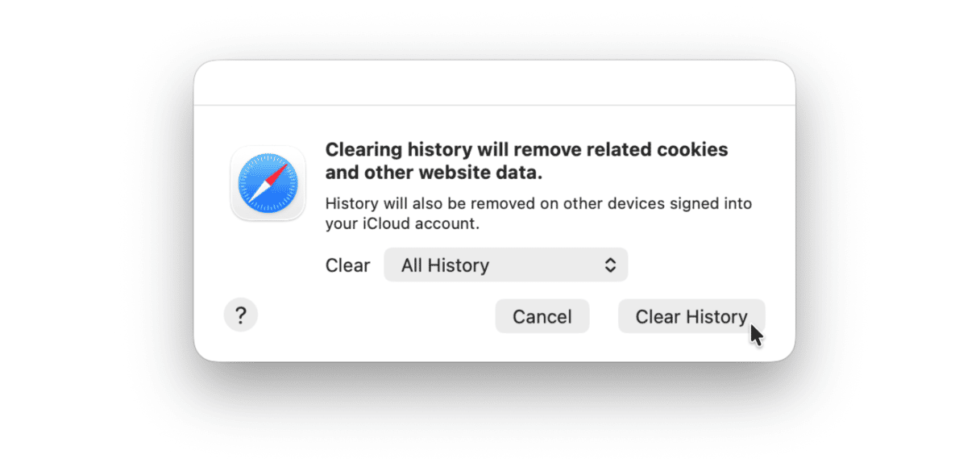Click the empty title area above the divider

point(494,83)
